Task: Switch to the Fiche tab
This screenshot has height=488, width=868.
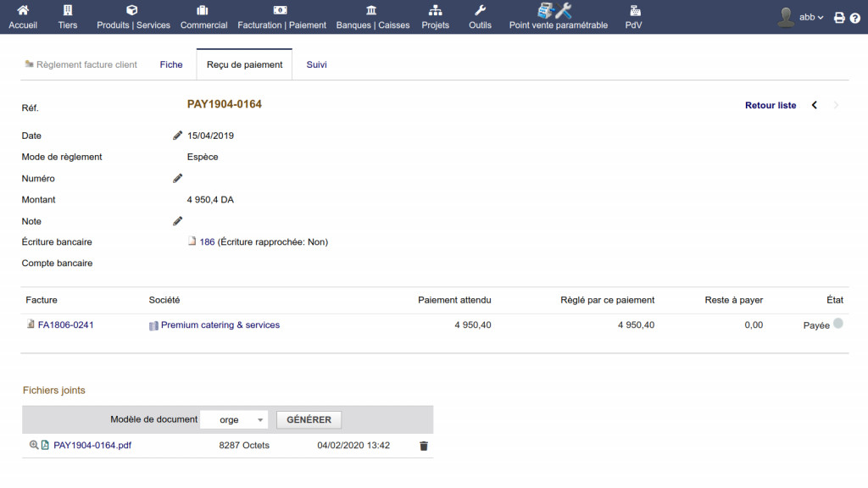Action: click(x=171, y=64)
